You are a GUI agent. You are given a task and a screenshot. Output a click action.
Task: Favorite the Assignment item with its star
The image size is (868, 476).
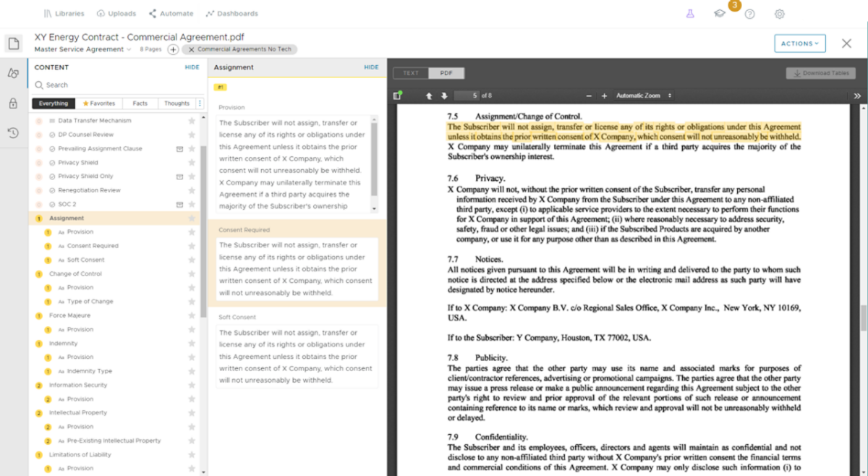tap(192, 218)
